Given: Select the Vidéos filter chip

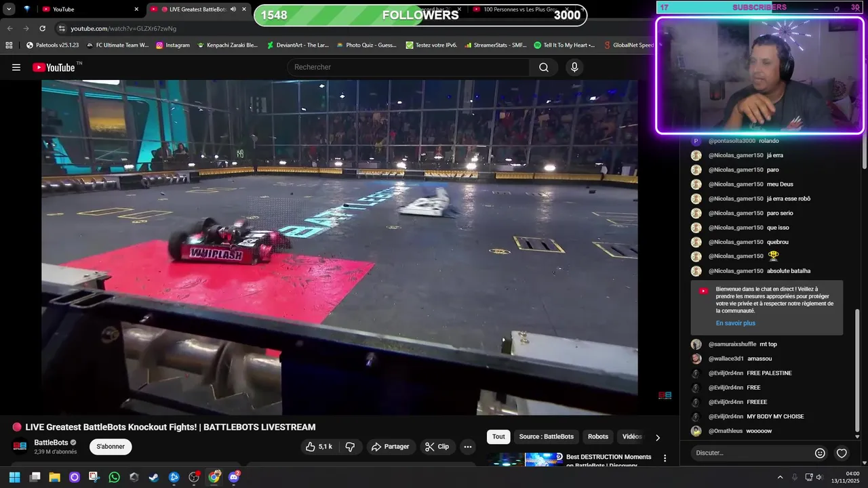Looking at the screenshot, I should click(632, 436).
